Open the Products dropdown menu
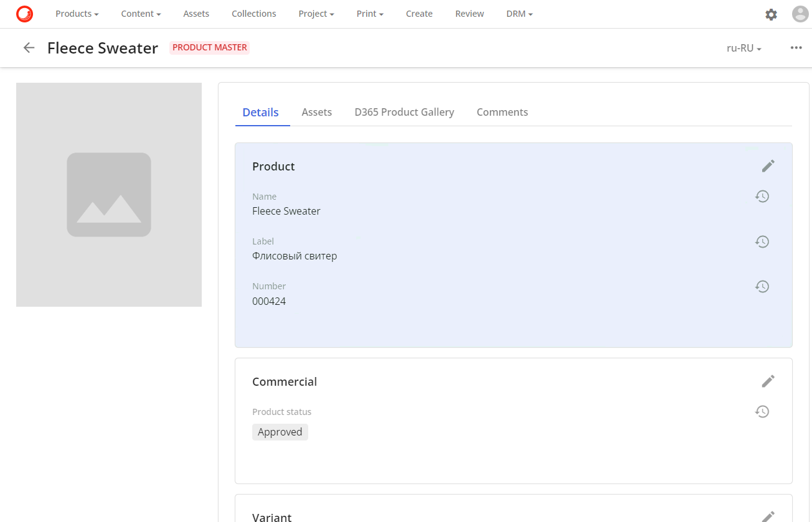The image size is (812, 522). point(77,14)
